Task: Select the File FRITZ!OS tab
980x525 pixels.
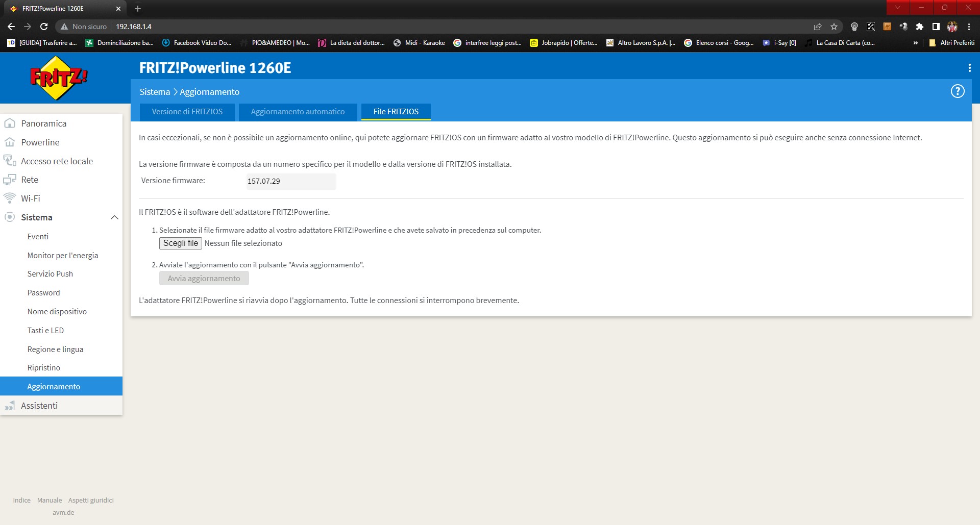Action: [396, 112]
